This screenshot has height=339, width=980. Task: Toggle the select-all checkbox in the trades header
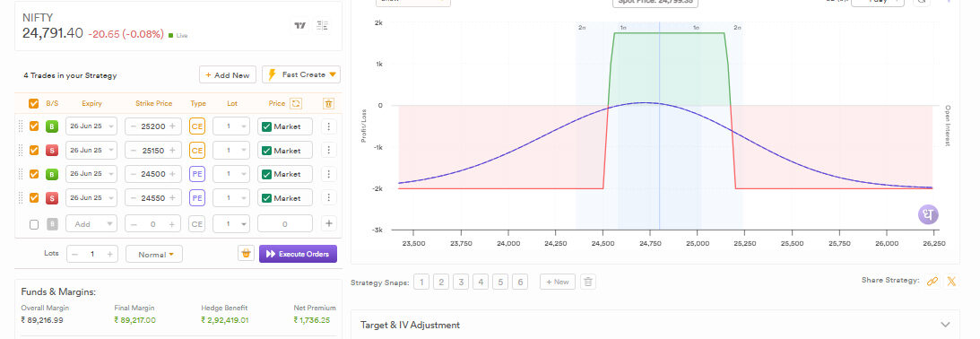(x=34, y=103)
